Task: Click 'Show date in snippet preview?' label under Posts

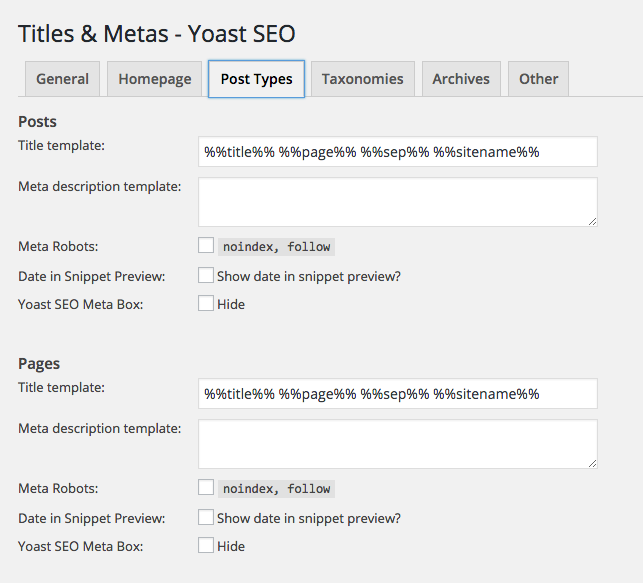Action: tap(309, 276)
